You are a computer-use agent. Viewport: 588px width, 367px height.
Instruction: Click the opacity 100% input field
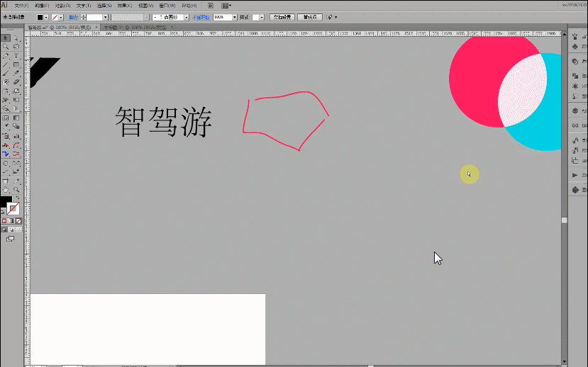(223, 17)
